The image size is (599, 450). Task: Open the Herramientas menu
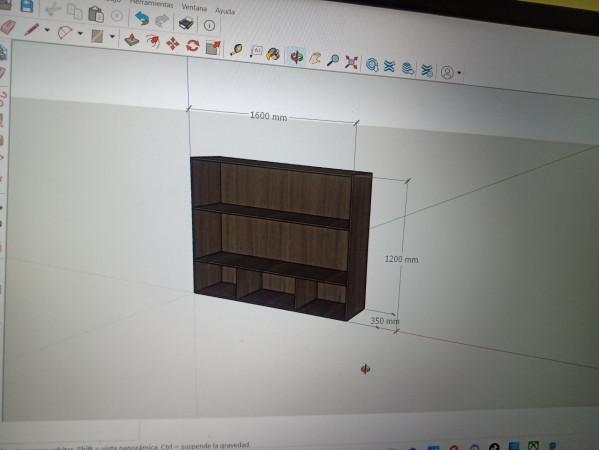coord(152,3)
